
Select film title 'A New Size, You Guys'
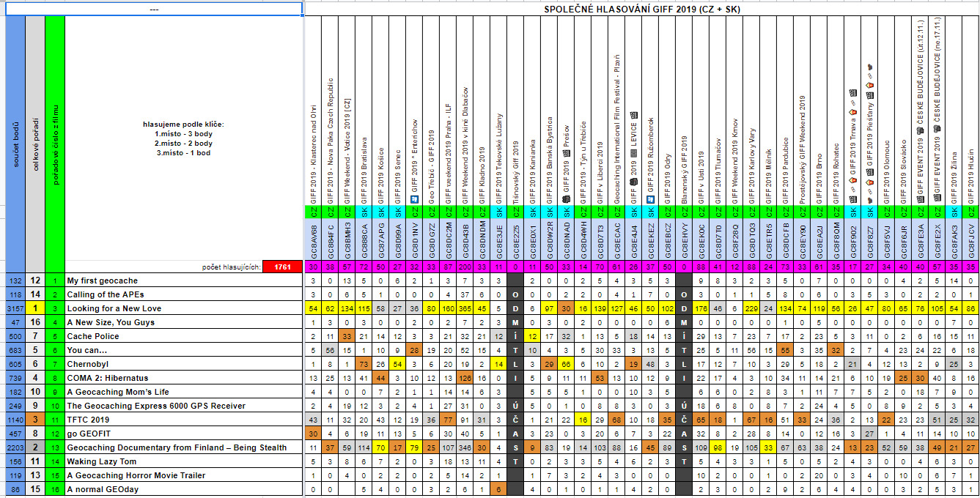184,322
